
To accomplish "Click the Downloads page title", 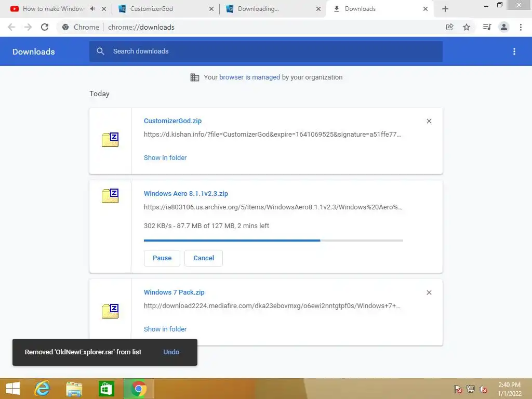I will 34,51.
